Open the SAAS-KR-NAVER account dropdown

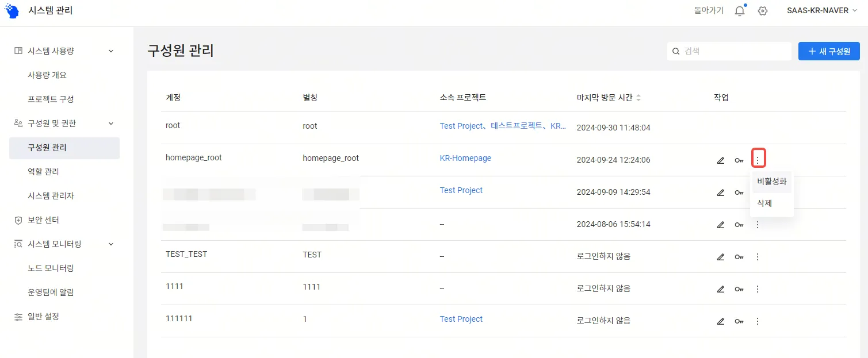point(821,10)
